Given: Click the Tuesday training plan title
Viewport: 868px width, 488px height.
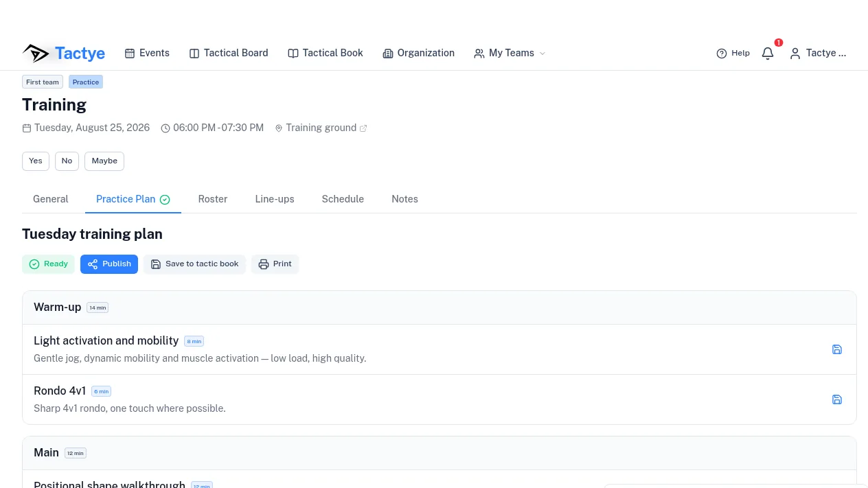Looking at the screenshot, I should point(92,234).
